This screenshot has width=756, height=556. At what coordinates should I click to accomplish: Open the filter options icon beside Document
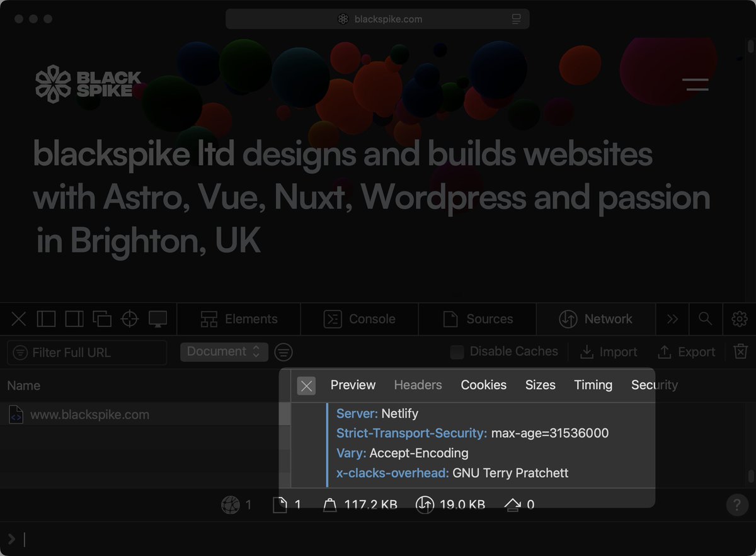283,352
